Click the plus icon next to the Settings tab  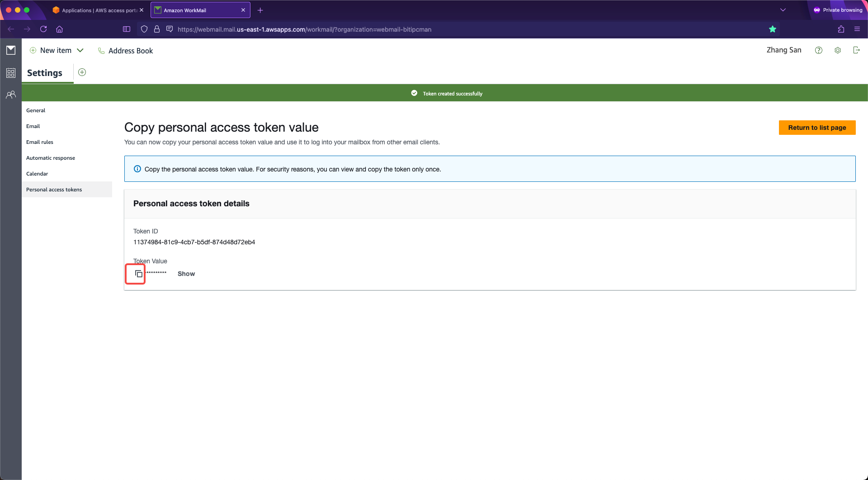(x=82, y=72)
